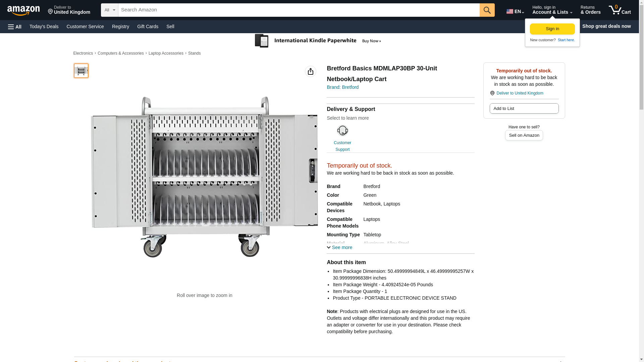The width and height of the screenshot is (644, 362).
Task: Click the yellow Sign in button
Action: coord(552,29)
